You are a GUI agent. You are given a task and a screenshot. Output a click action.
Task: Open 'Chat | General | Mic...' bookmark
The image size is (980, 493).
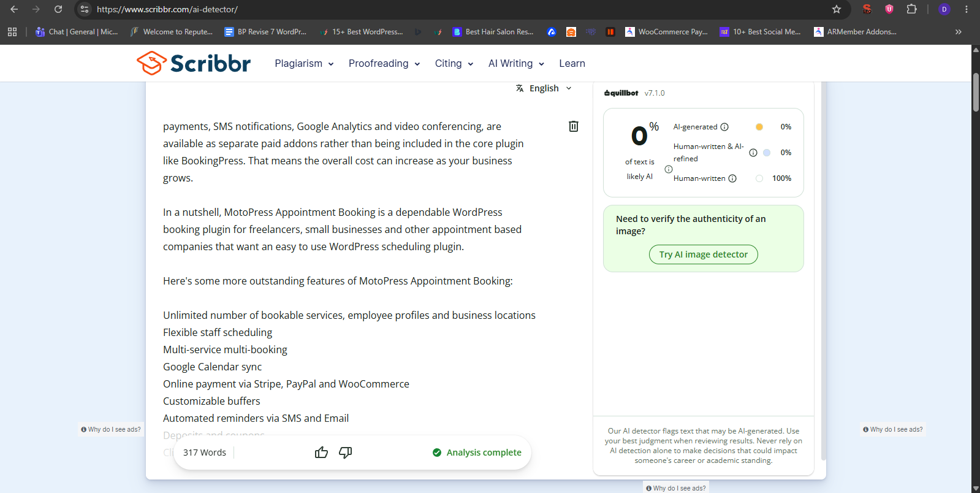[77, 32]
